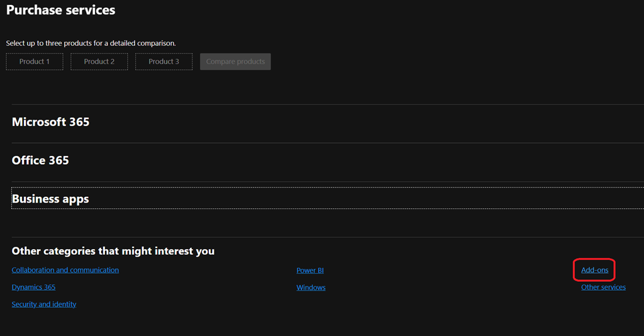644x336 pixels.
Task: Click the Windows category link
Action: coord(311,288)
